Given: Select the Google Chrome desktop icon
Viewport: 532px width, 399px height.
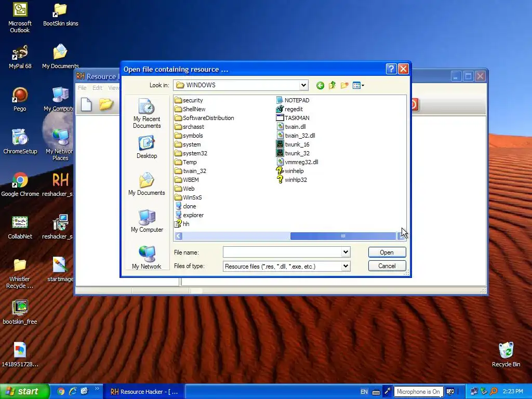Looking at the screenshot, I should 20,184.
